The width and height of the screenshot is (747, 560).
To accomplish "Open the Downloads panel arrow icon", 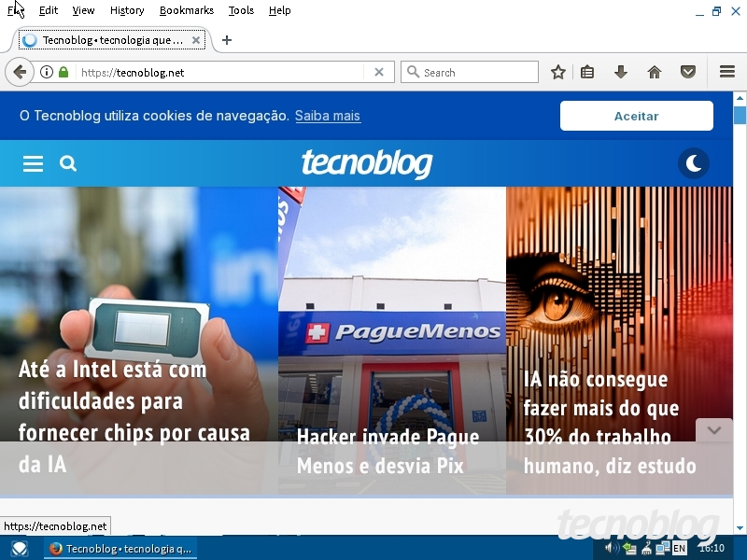I will click(x=620, y=72).
